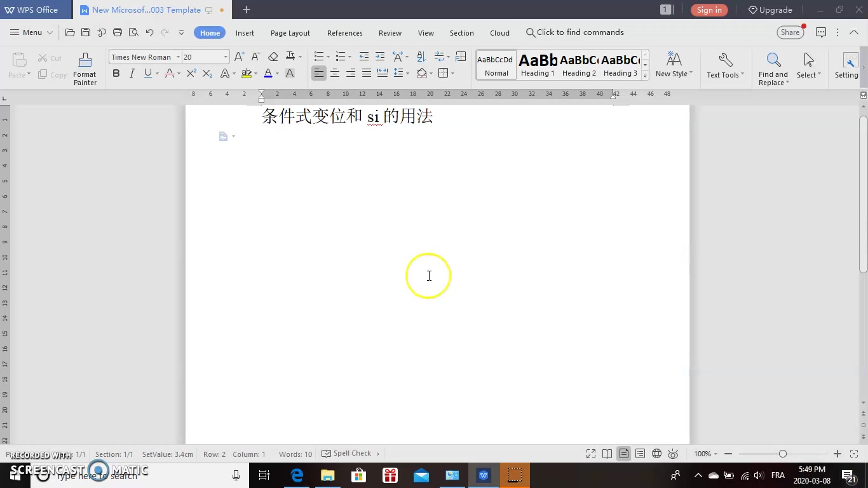Image resolution: width=868 pixels, height=488 pixels.
Task: Apply subscript formatting
Action: point(206,73)
